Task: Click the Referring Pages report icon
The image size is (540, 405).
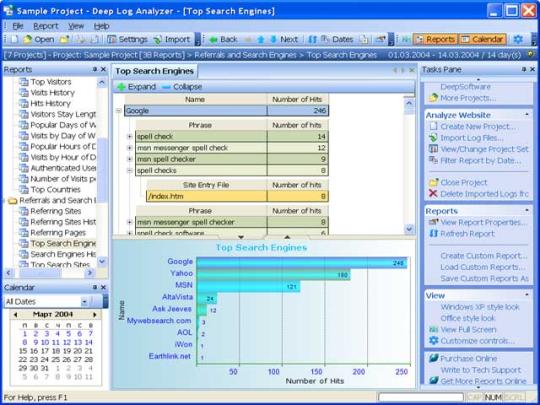Action: 23,232
